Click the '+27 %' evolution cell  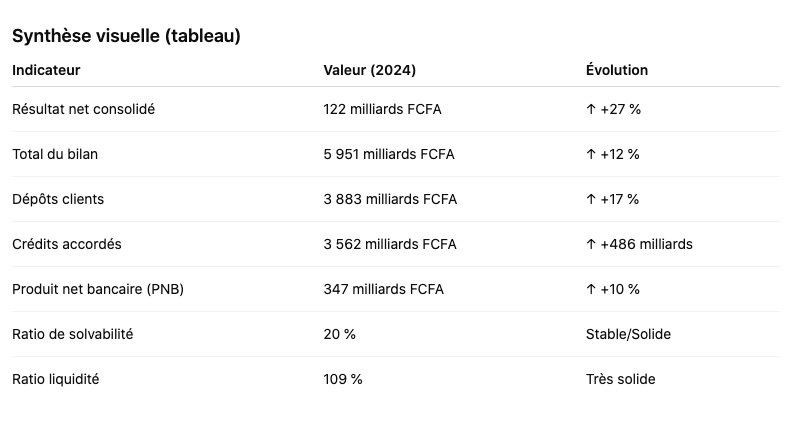613,109
